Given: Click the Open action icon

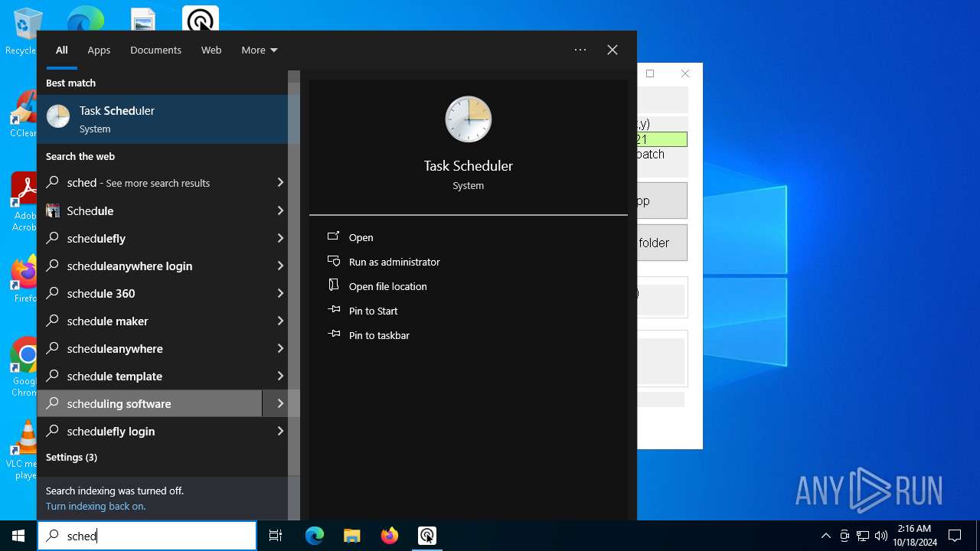Looking at the screenshot, I should (x=334, y=237).
